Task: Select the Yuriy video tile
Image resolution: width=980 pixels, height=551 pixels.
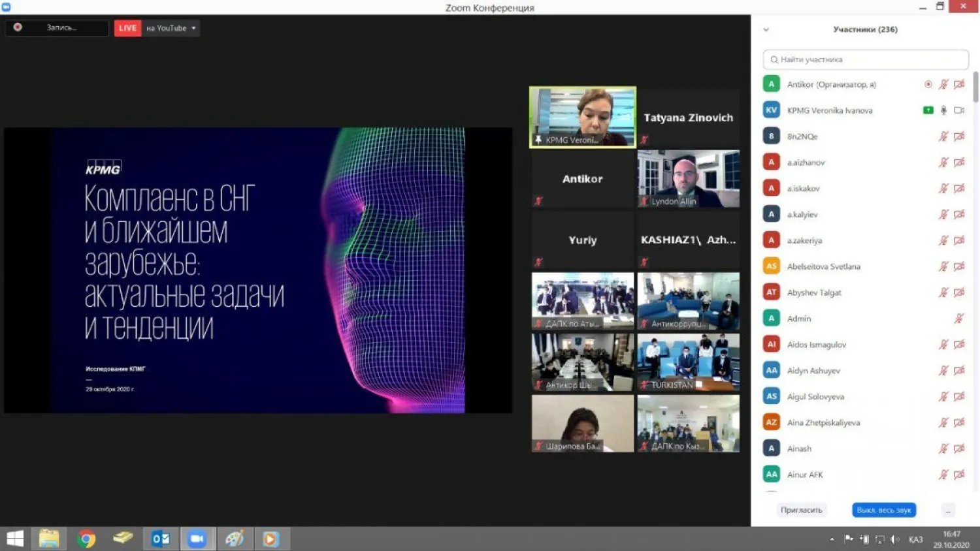Action: pyautogui.click(x=583, y=240)
